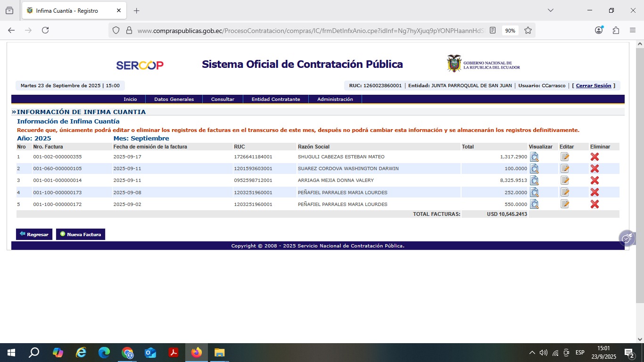Show hidden system tray icons
644x362 pixels.
(532, 353)
